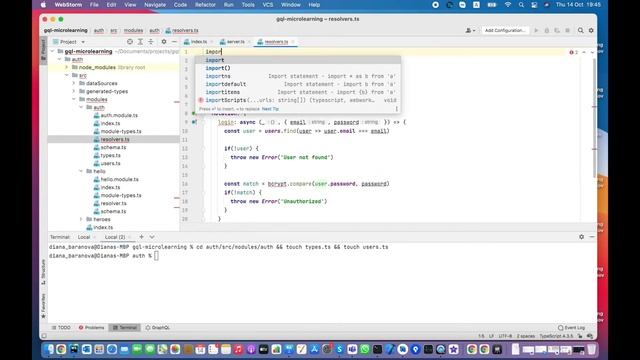Toggle read-only lock in status bar

[580, 336]
